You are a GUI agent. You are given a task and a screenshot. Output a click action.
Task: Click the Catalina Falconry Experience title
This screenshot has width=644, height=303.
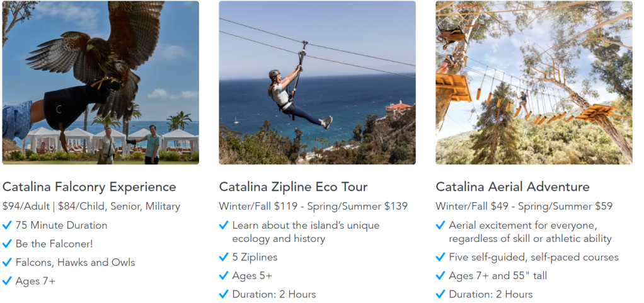coord(89,187)
